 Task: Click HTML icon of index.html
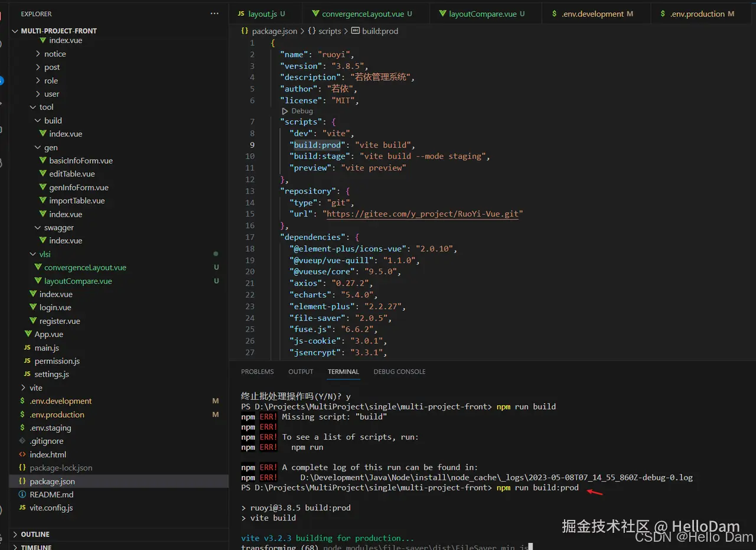(22, 454)
